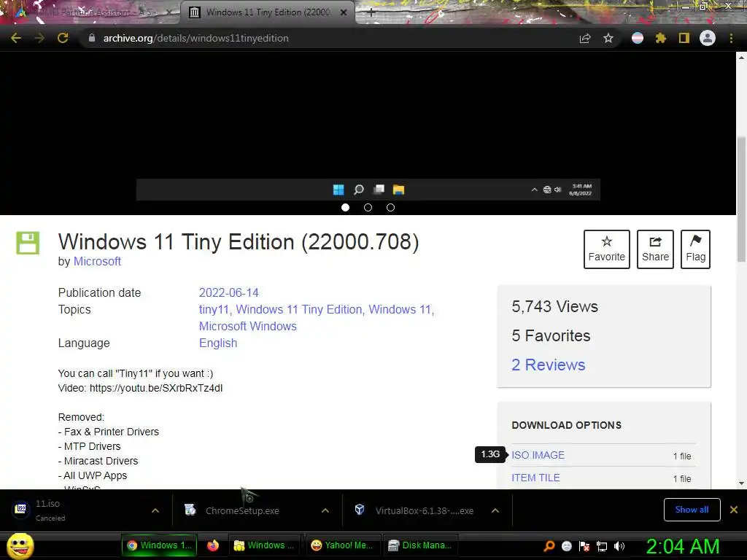
Task: Bookmark this page with the star icon
Action: coord(608,38)
